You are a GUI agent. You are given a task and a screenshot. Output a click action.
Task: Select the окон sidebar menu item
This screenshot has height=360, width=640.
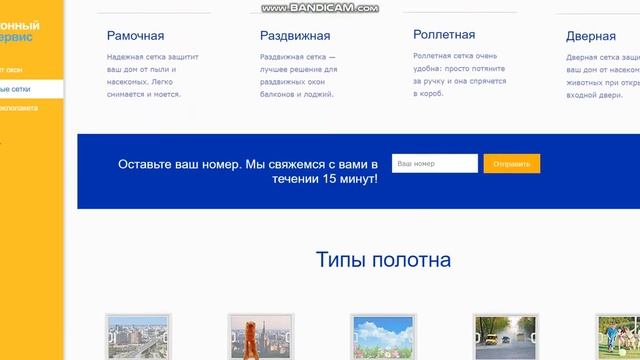tap(11, 70)
